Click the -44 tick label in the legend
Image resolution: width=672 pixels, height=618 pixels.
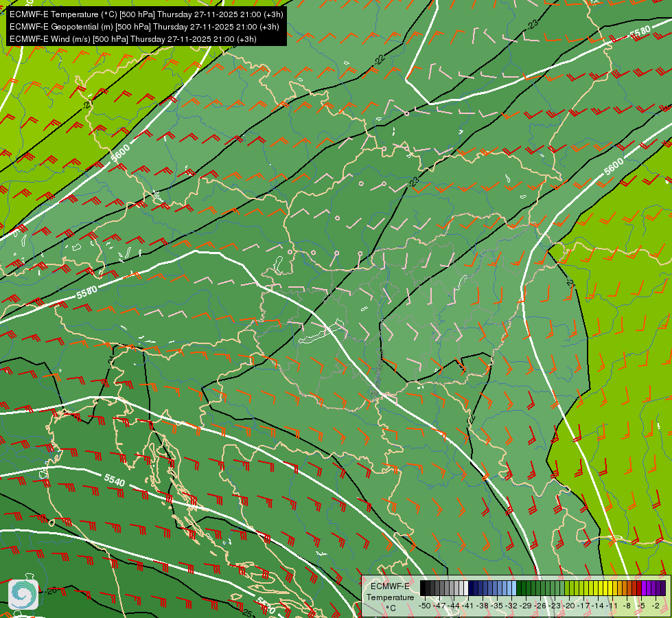tap(454, 606)
